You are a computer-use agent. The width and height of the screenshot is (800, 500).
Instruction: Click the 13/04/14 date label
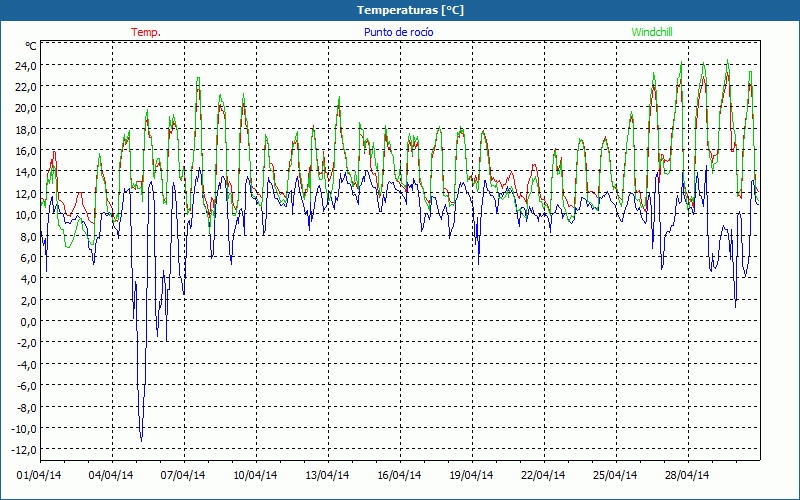tap(327, 475)
